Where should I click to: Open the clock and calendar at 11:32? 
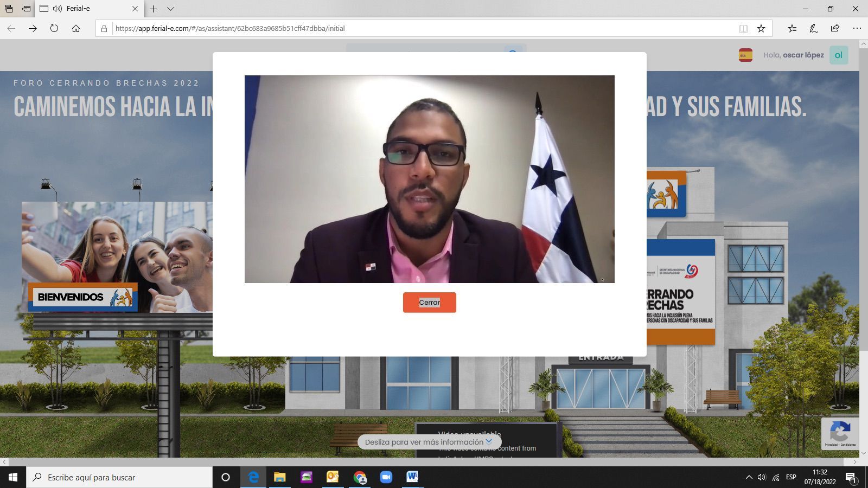pos(820,477)
